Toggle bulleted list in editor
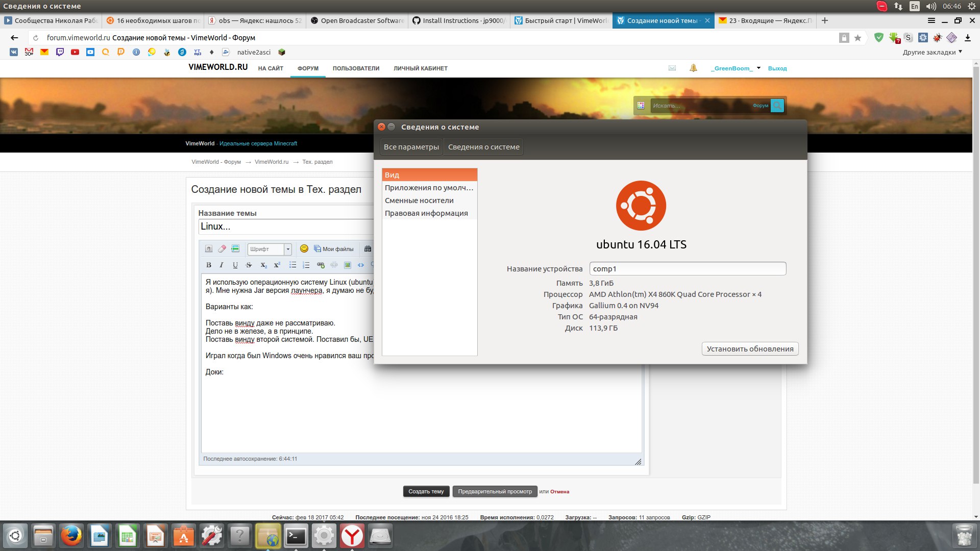 click(292, 265)
